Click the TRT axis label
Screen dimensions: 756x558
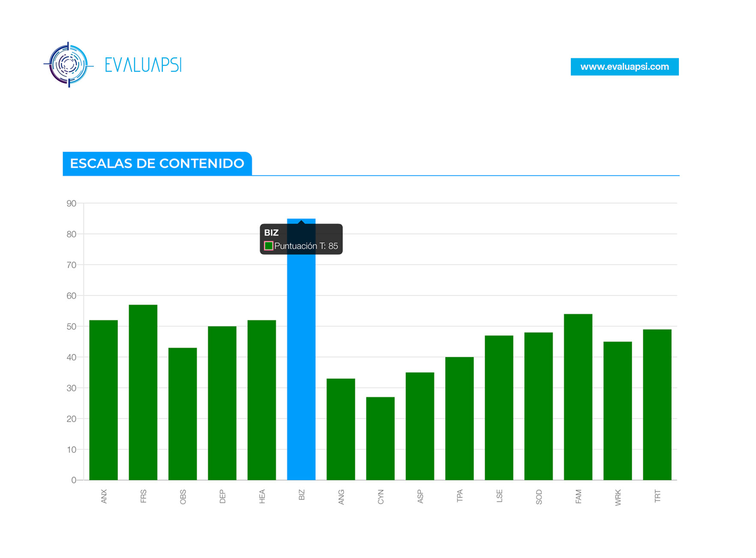657,496
